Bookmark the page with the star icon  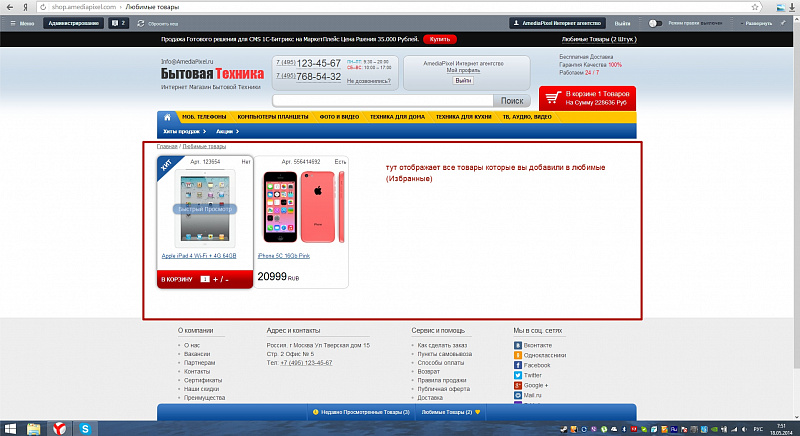755,7
